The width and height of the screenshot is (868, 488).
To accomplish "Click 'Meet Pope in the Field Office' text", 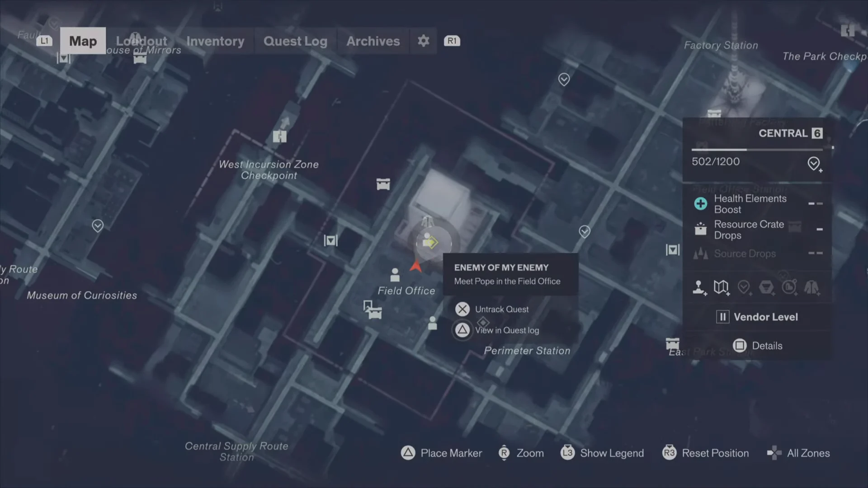I will (x=507, y=281).
